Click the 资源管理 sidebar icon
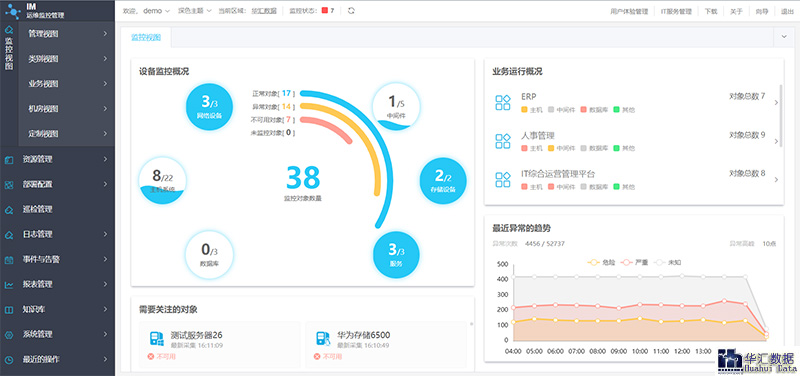 9,160
